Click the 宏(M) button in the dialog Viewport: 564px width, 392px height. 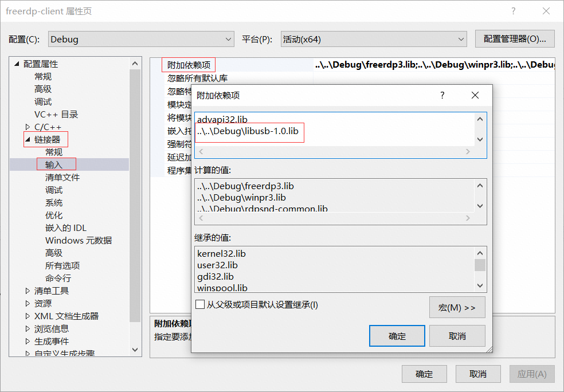(457, 307)
